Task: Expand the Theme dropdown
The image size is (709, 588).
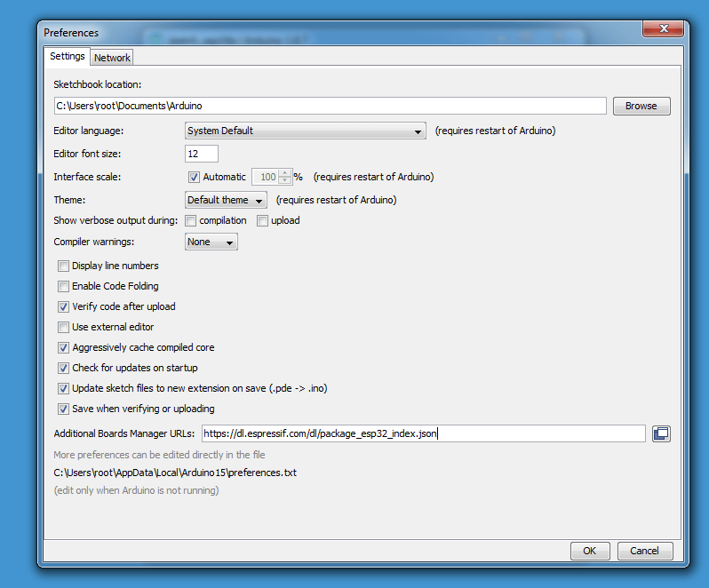Action: point(226,200)
